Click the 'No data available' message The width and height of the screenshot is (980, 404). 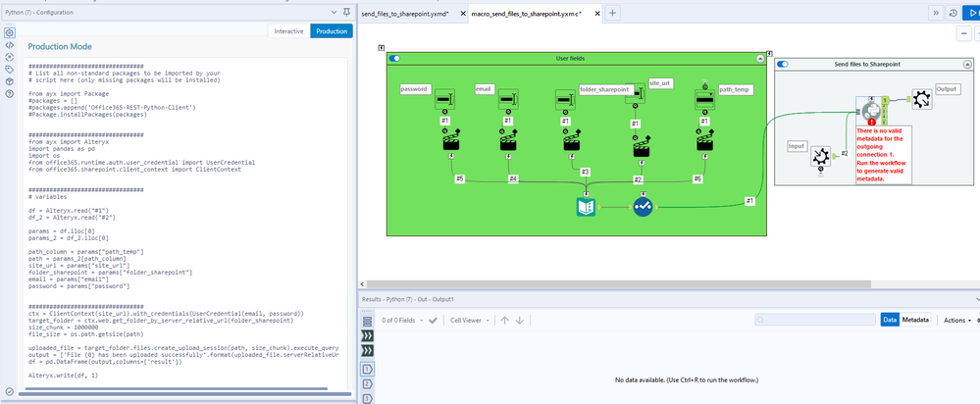tap(687, 379)
